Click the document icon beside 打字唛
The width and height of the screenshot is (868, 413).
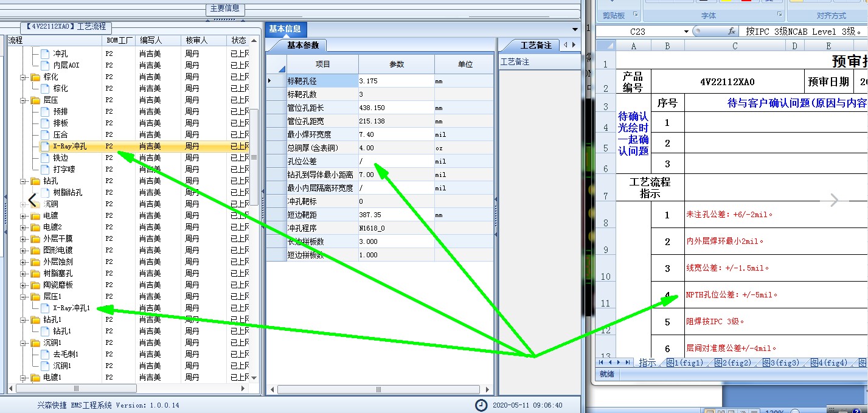coord(44,169)
